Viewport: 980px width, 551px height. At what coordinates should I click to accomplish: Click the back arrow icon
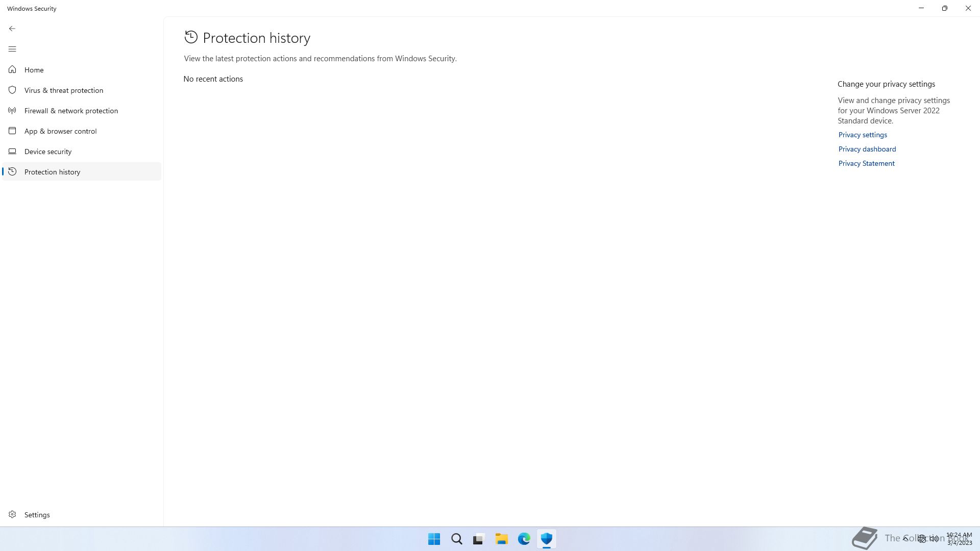(x=12, y=29)
